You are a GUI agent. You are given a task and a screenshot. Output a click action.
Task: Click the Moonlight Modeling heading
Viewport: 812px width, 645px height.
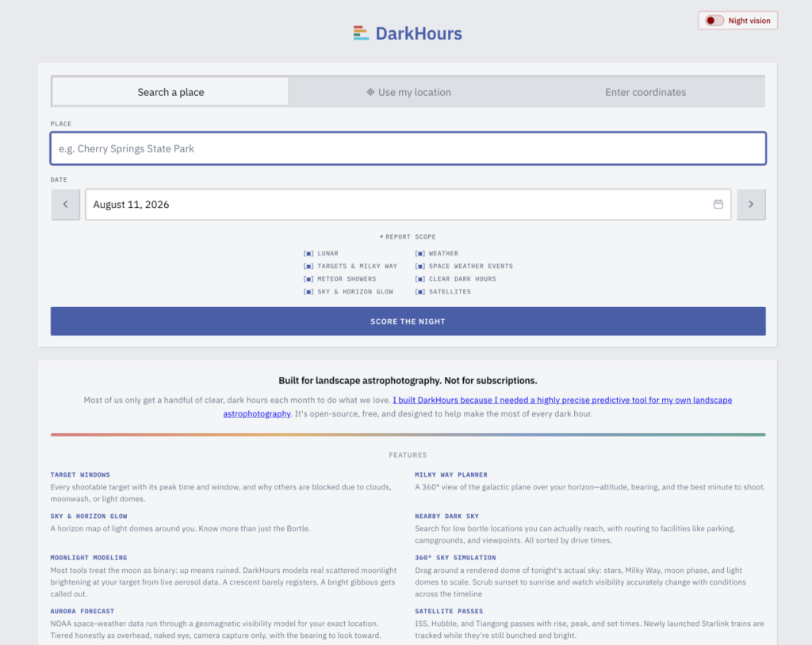tap(89, 558)
